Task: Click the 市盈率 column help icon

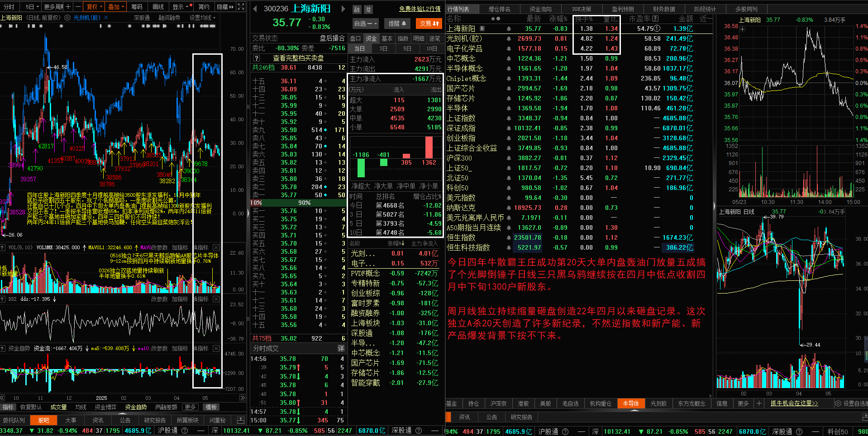Action: 655,19
